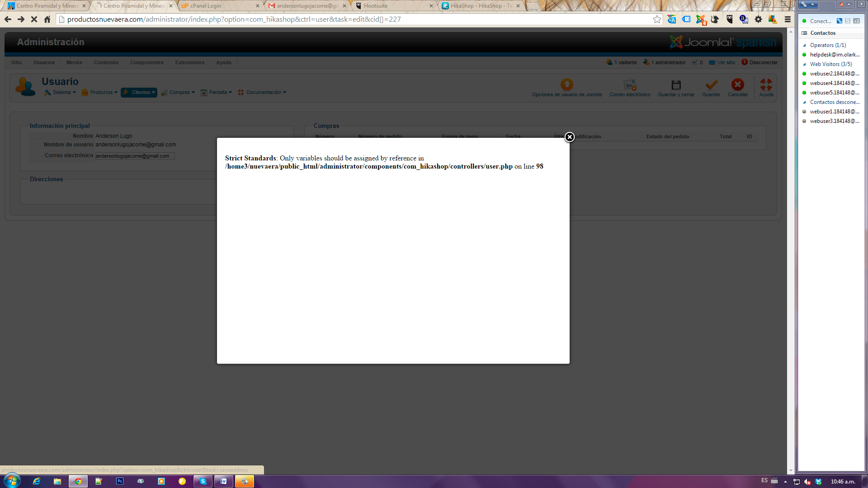Expand the Documentación dropdown
868x488 pixels.
263,92
